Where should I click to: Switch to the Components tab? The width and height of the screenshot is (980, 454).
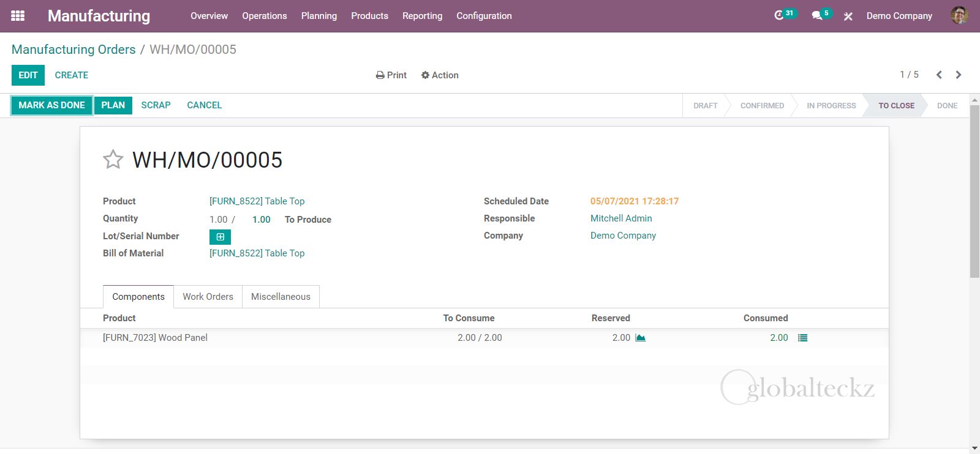click(x=138, y=297)
